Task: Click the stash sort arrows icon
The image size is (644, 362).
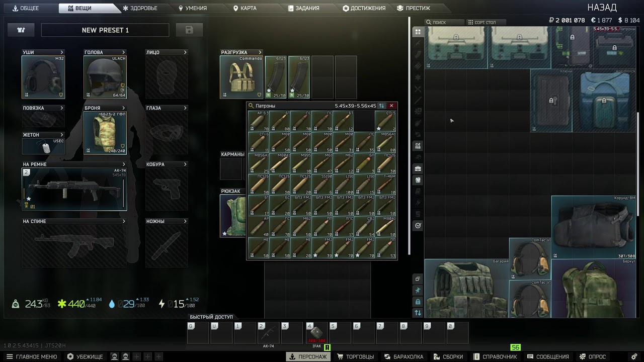Action: [x=418, y=313]
